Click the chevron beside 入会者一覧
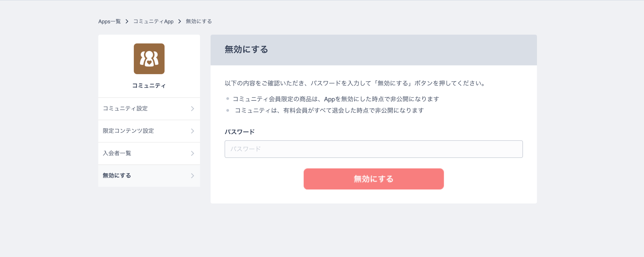644x257 pixels. coord(192,153)
